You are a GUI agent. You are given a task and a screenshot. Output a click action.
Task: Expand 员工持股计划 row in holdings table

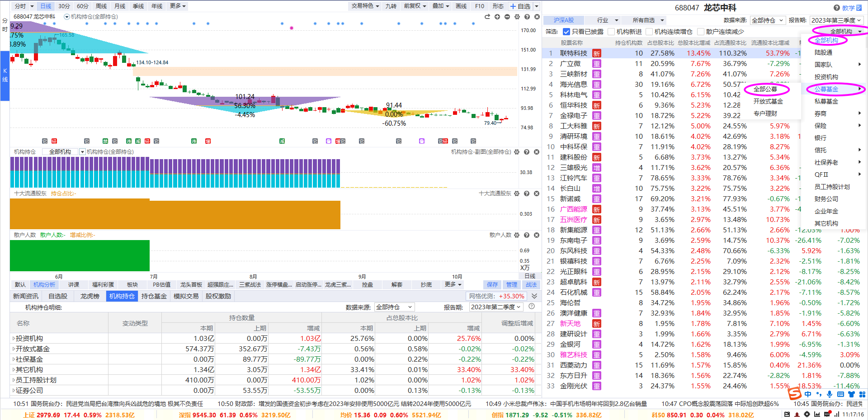click(x=14, y=380)
